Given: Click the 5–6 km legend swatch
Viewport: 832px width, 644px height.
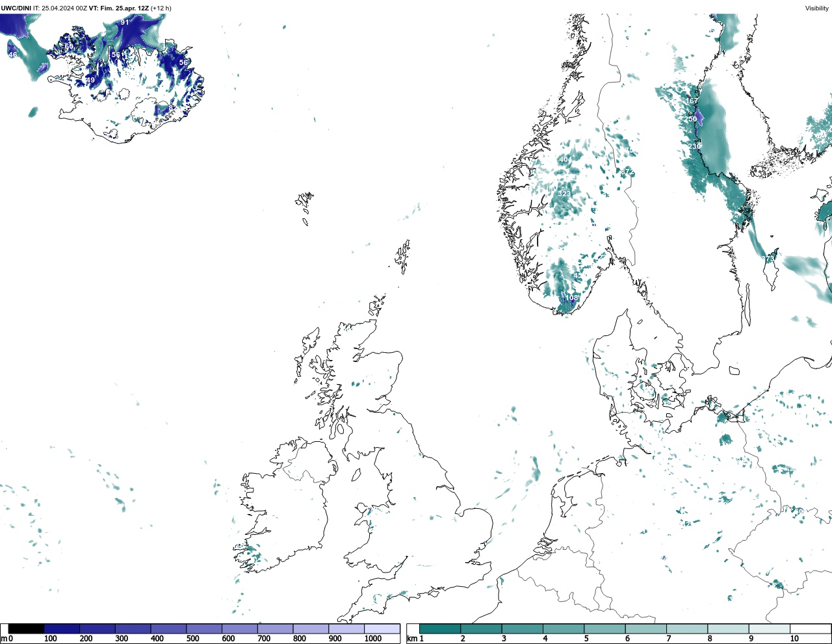Looking at the screenshot, I should pyautogui.click(x=604, y=628).
